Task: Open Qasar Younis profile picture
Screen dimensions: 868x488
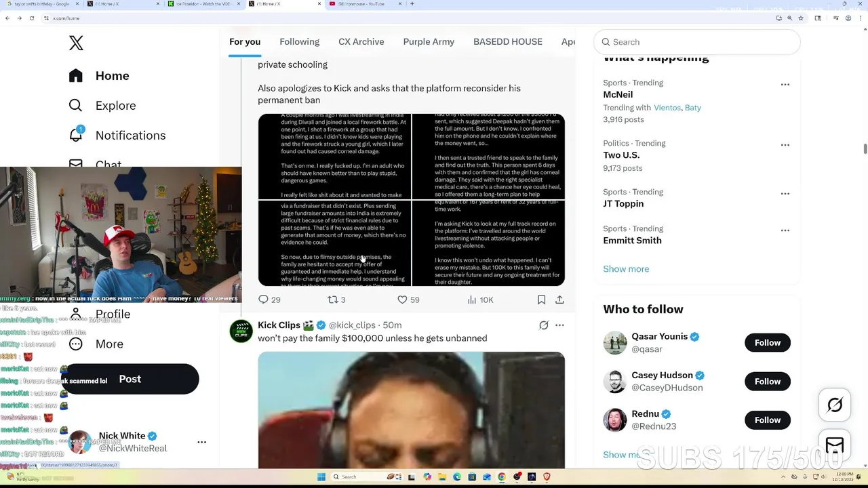Action: [615, 343]
